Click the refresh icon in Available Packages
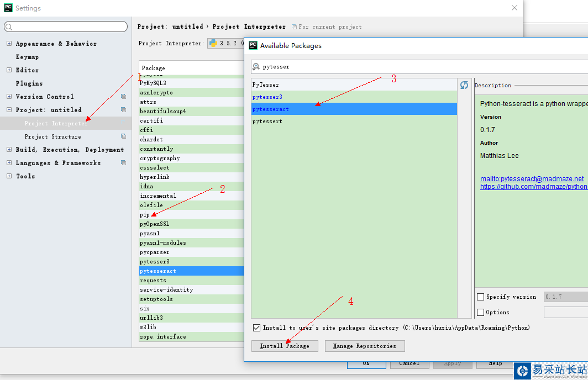 pyautogui.click(x=464, y=85)
